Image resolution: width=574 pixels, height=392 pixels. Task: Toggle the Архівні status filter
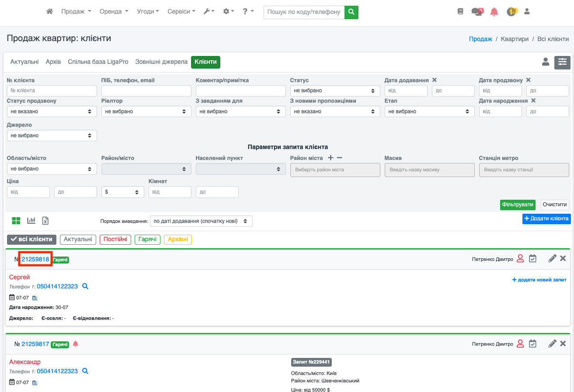click(x=178, y=239)
